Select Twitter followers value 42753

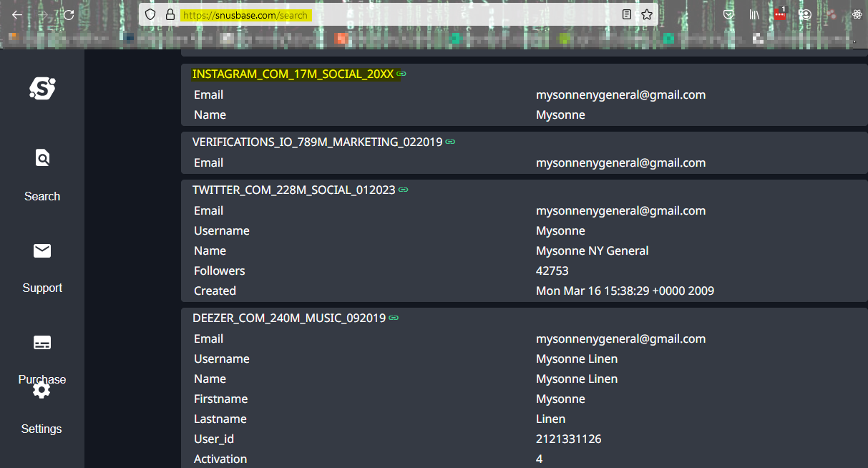tap(552, 270)
